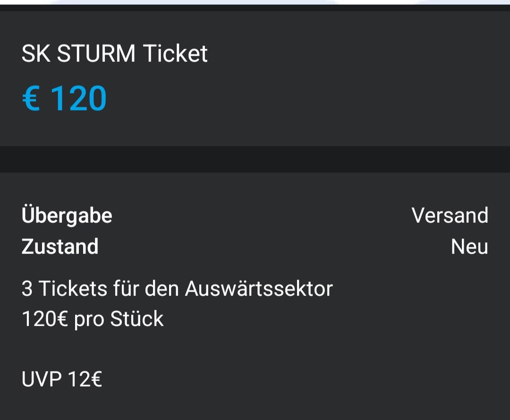The width and height of the screenshot is (510, 420).
Task: Click description line '3 Tickets für den Auswärtssektor'
Action: pyautogui.click(x=177, y=288)
